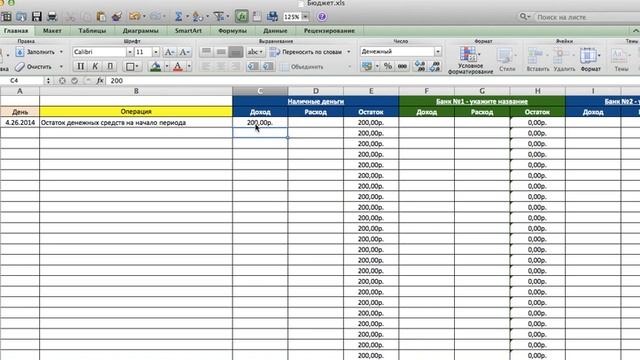Click the decrease indent icon

(253, 67)
